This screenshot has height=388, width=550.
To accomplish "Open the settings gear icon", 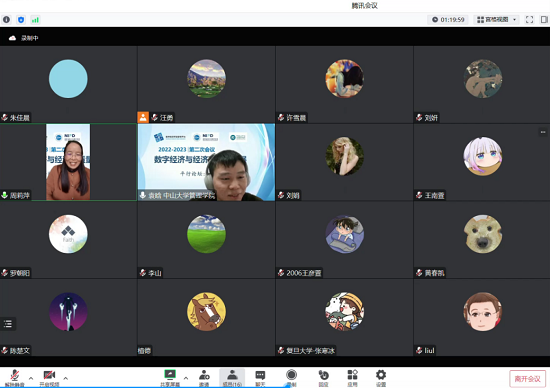I will (381, 378).
